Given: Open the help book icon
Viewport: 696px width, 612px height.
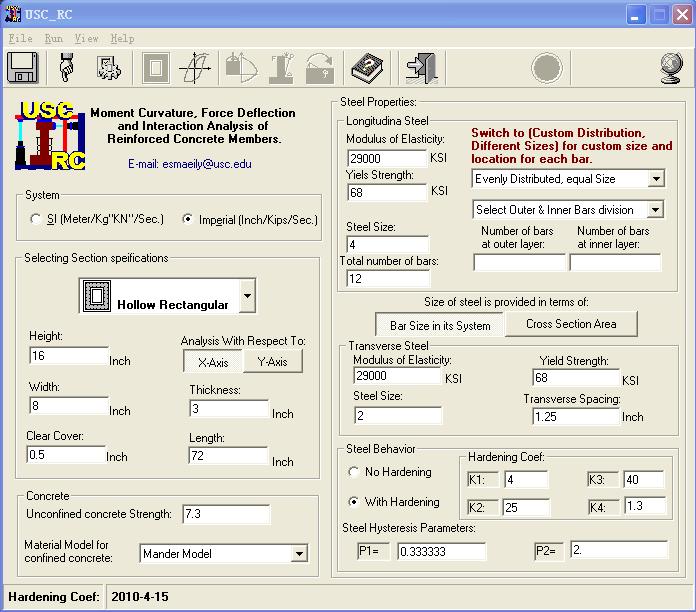Looking at the screenshot, I should (367, 68).
